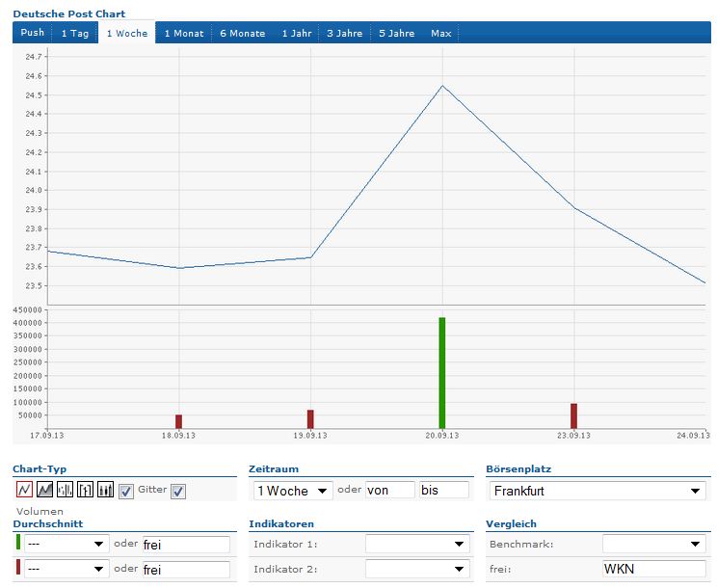Screen dimensions: 717x588
Task: Select the 1 Woche tab
Action: click(x=127, y=33)
